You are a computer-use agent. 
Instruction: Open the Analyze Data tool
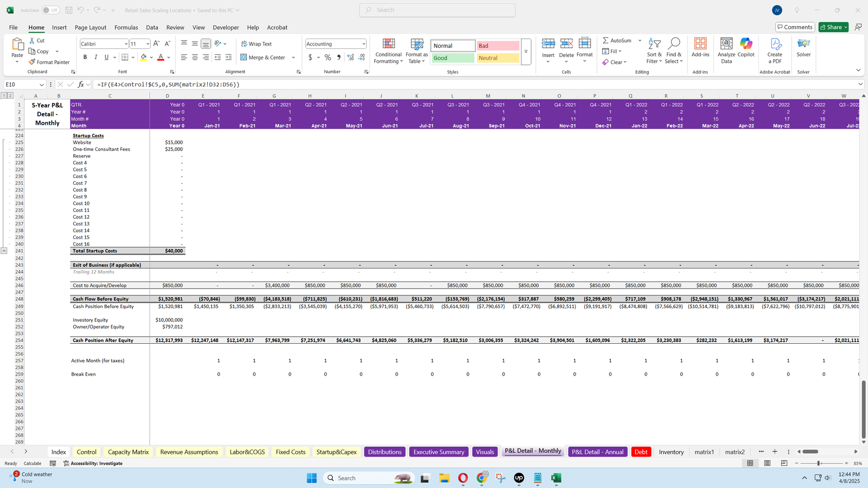[726, 44]
